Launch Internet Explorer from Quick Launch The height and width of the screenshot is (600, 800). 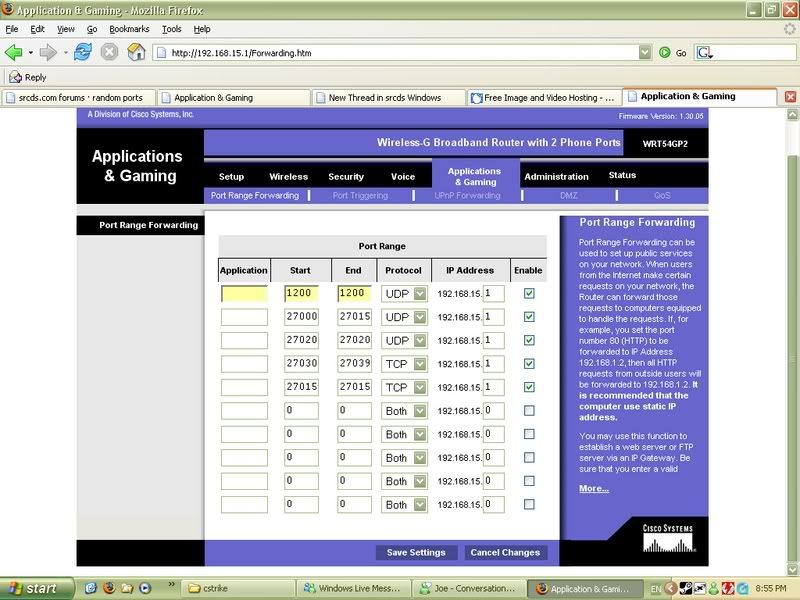point(91,588)
